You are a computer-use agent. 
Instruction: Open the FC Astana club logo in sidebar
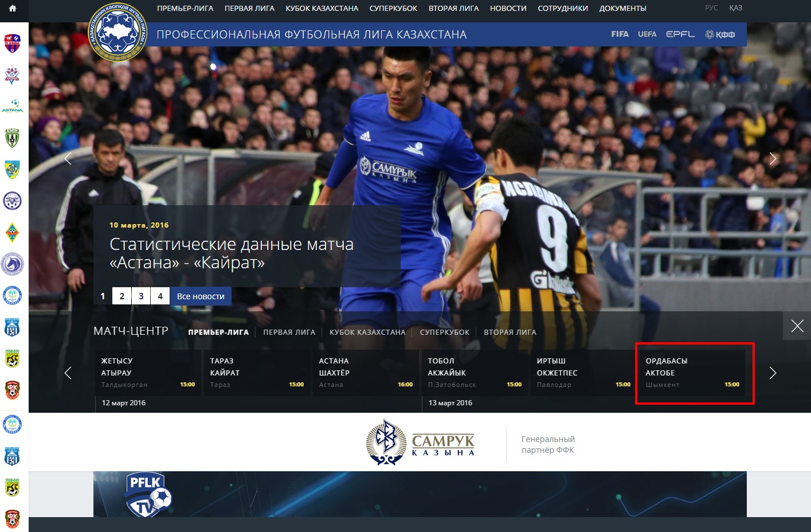(12, 105)
